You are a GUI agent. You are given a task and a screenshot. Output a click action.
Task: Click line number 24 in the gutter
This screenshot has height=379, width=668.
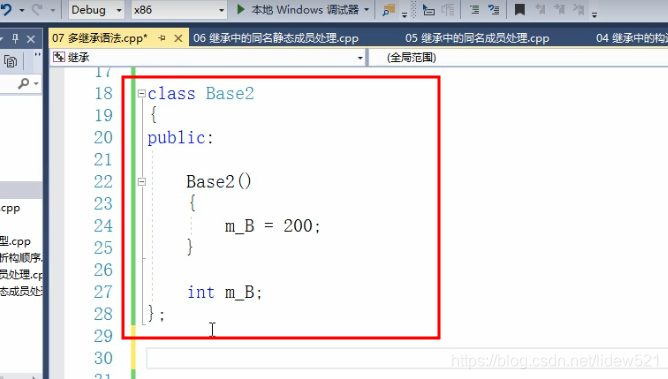pyautogui.click(x=104, y=226)
